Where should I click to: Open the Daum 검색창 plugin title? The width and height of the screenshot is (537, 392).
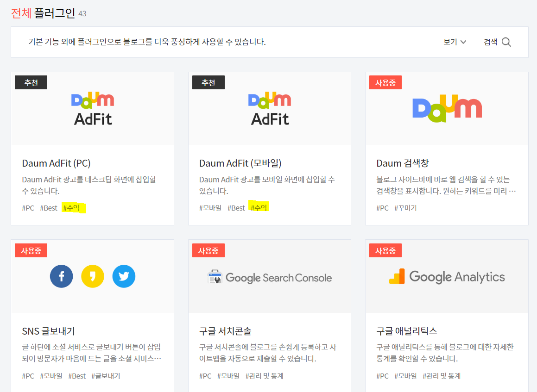pyautogui.click(x=403, y=163)
